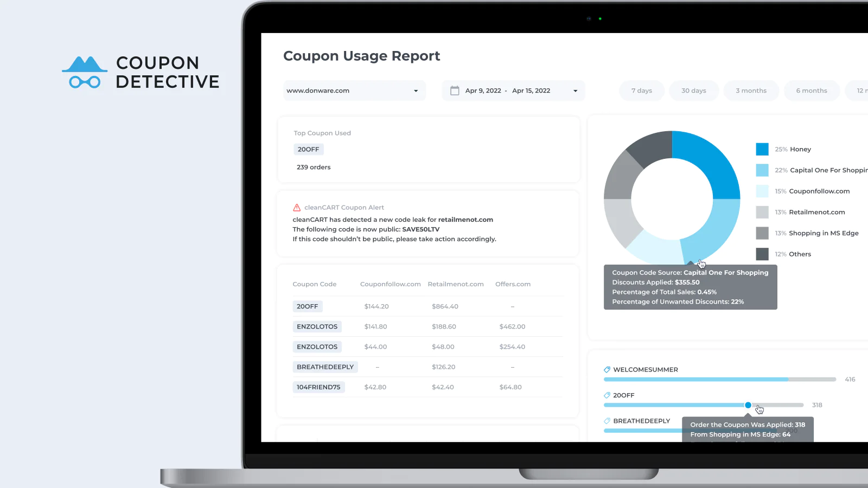Click the tag icon beside WELCOMESUMMER

(x=607, y=370)
